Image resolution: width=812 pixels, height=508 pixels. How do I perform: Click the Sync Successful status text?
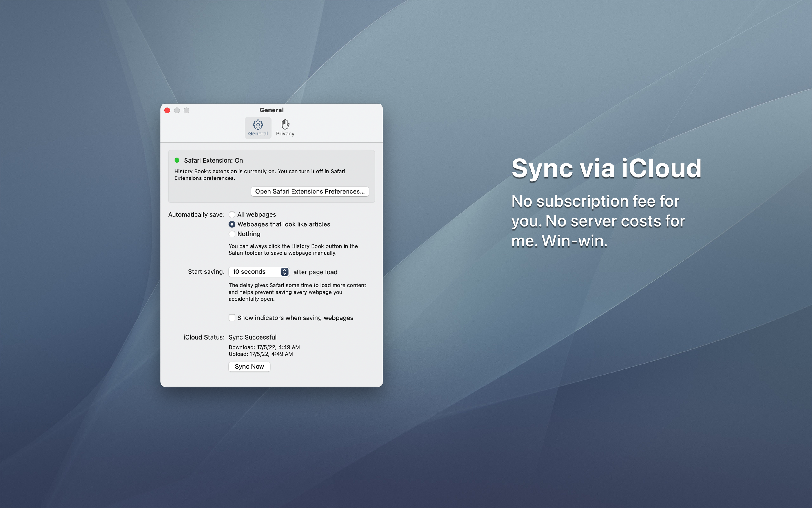[x=253, y=337]
